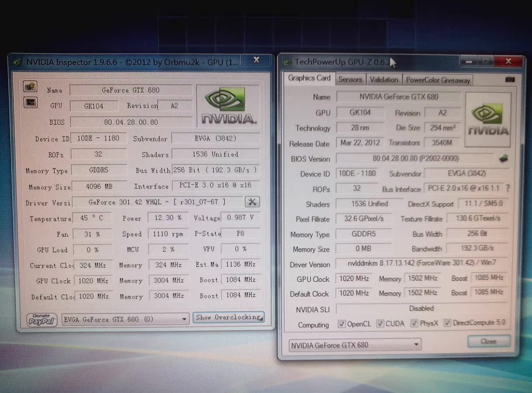Click Est. Max value 1136 MHz
The width and height of the screenshot is (532, 393).
click(x=241, y=264)
